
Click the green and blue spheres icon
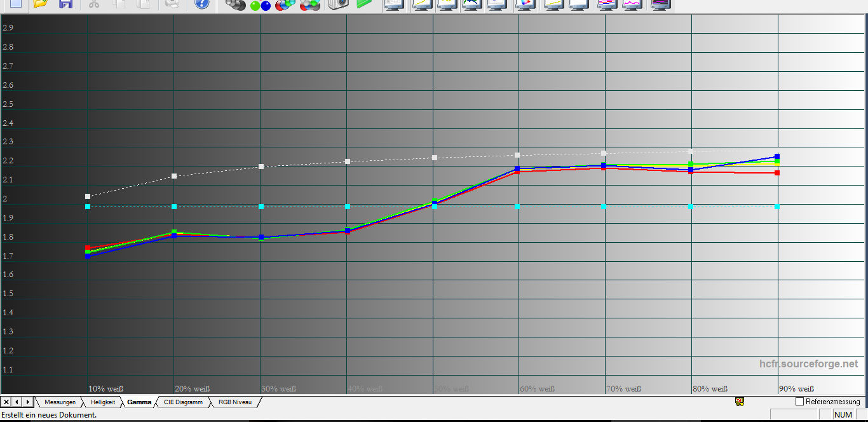pyautogui.click(x=260, y=5)
